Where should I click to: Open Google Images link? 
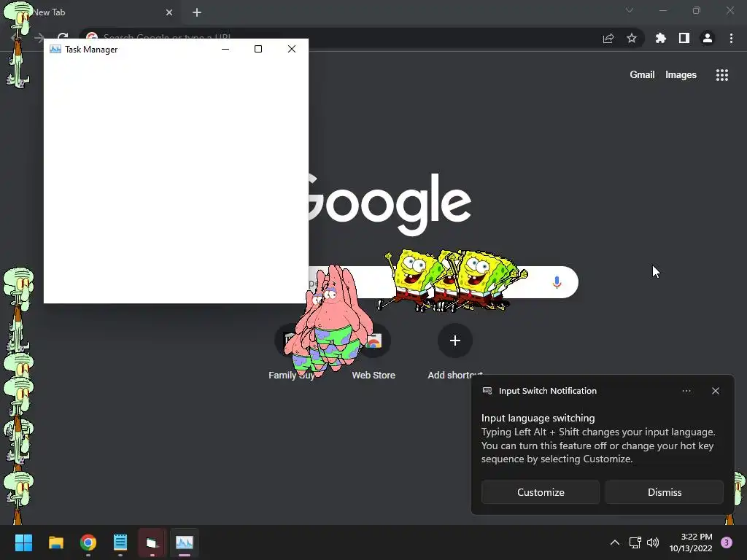click(x=681, y=75)
